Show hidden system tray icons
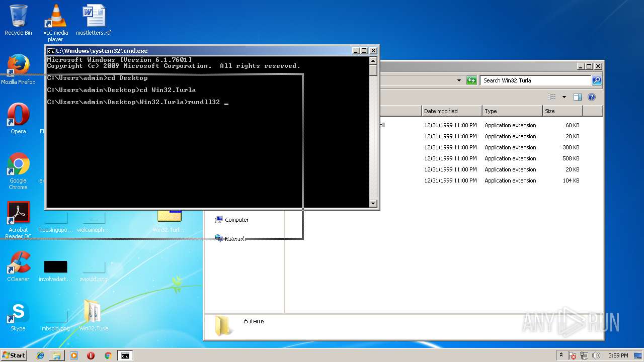 coord(561,355)
